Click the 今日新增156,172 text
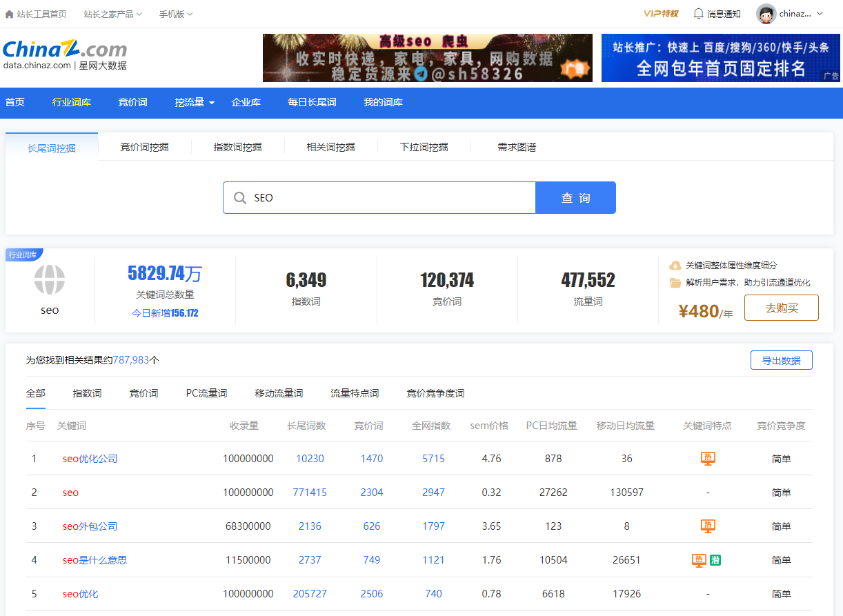This screenshot has width=843, height=616. (165, 313)
